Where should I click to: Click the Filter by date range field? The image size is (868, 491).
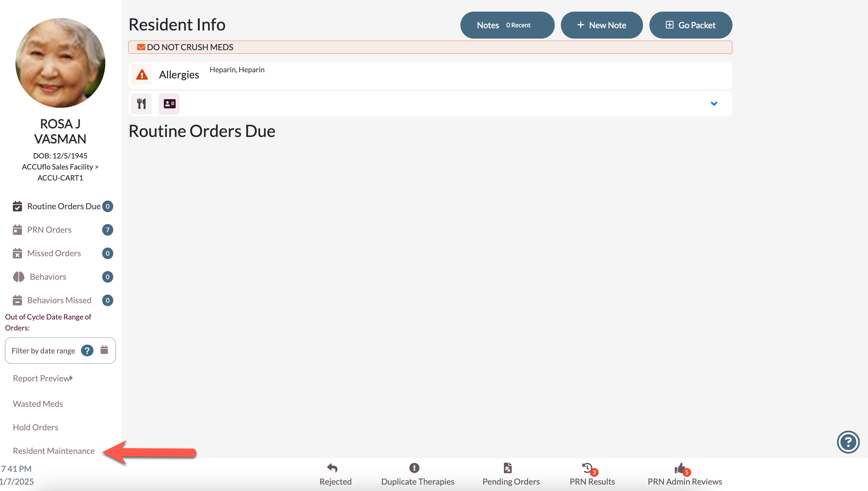coord(43,351)
